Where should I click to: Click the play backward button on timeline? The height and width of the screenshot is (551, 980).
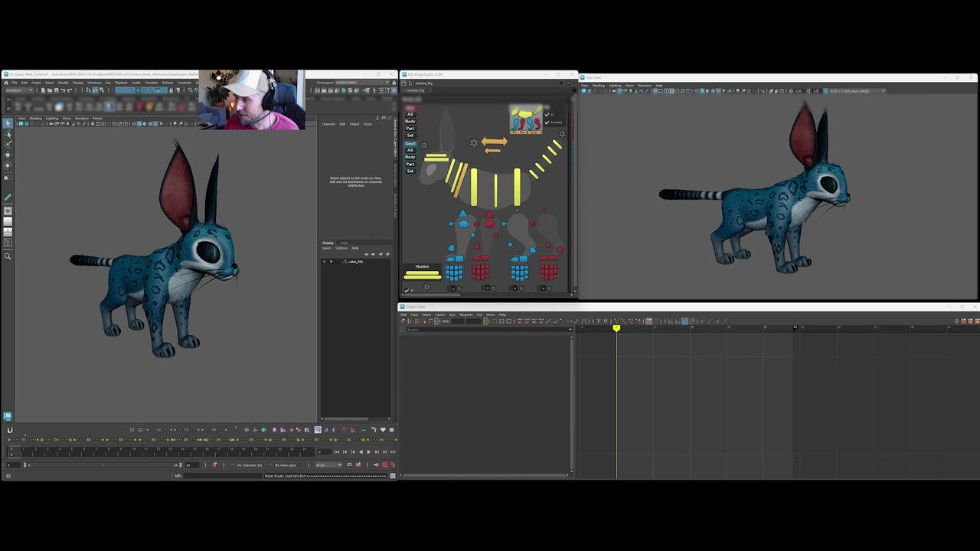(361, 452)
